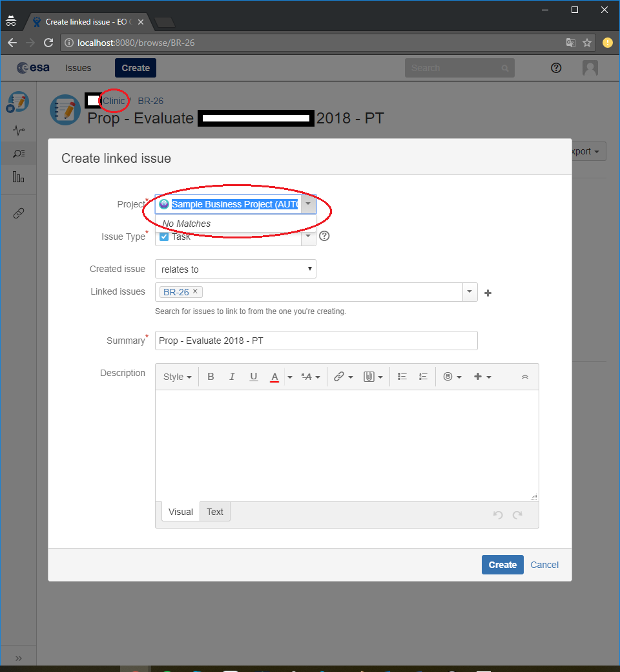Open the insert more plus menu
Viewport: 620px width, 672px height.
point(482,377)
